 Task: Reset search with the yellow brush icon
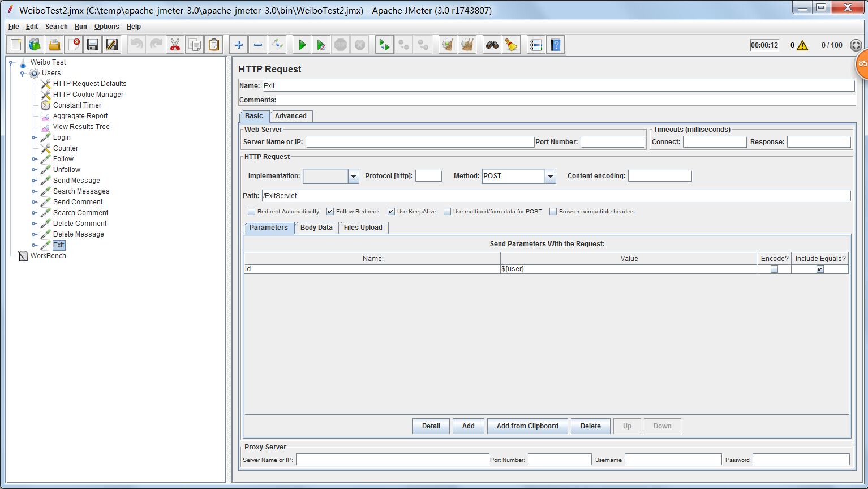[512, 45]
